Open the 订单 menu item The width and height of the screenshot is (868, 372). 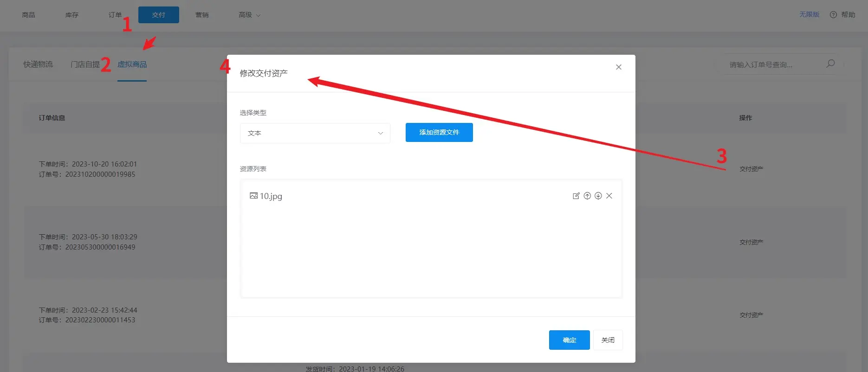(x=115, y=15)
